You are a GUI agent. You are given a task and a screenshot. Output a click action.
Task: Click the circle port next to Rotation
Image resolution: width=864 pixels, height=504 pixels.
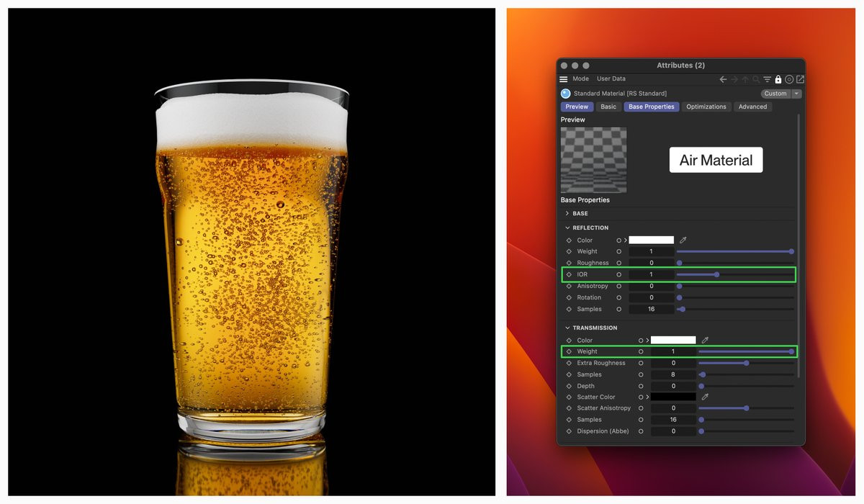click(x=618, y=297)
